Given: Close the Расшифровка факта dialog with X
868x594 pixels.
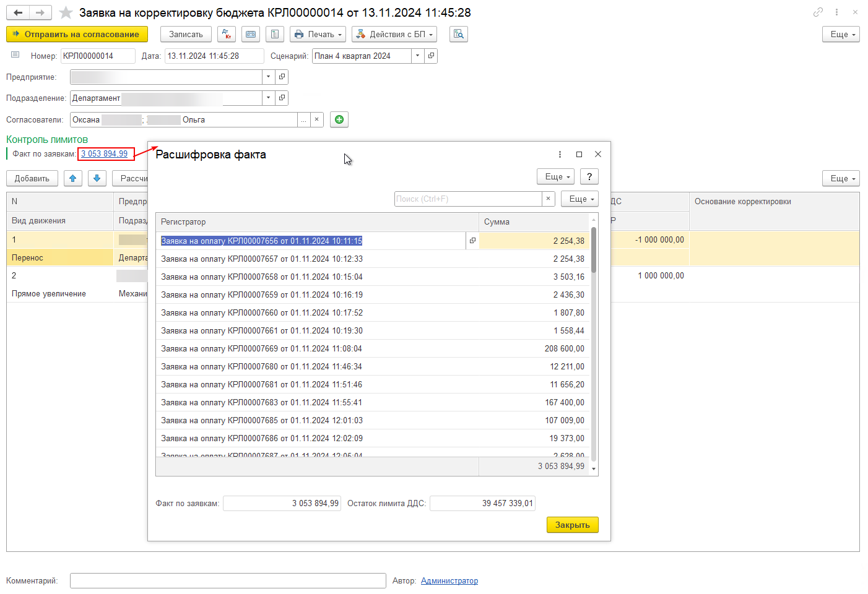Looking at the screenshot, I should click(x=598, y=154).
